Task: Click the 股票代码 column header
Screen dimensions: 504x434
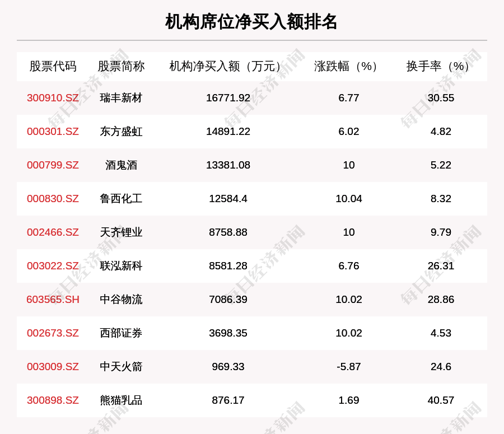Action: click(53, 66)
